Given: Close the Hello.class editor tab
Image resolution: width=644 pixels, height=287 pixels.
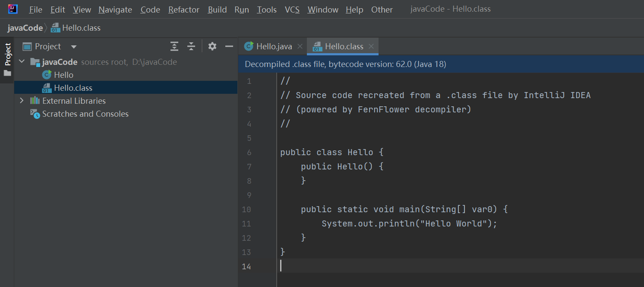Looking at the screenshot, I should click(371, 46).
